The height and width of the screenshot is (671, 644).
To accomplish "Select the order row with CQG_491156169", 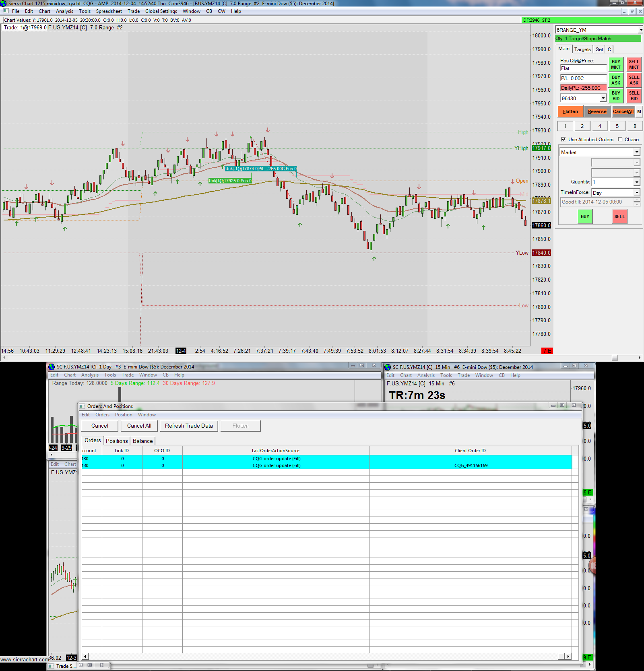I will pyautogui.click(x=326, y=465).
